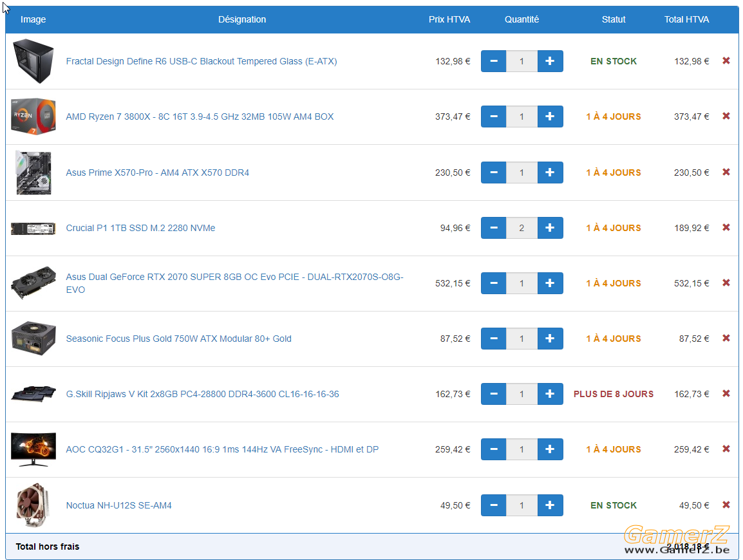
Task: Open G.Skill Ripjaws V Kit product link
Action: tap(202, 394)
